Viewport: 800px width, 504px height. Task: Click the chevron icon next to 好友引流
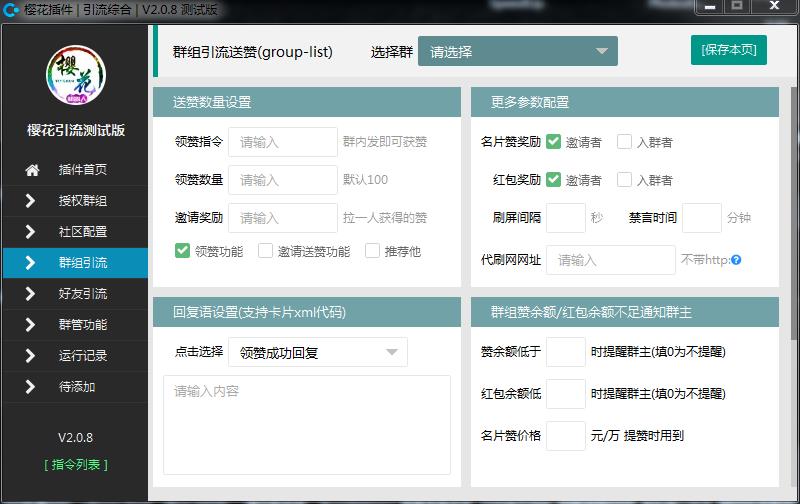pos(30,294)
